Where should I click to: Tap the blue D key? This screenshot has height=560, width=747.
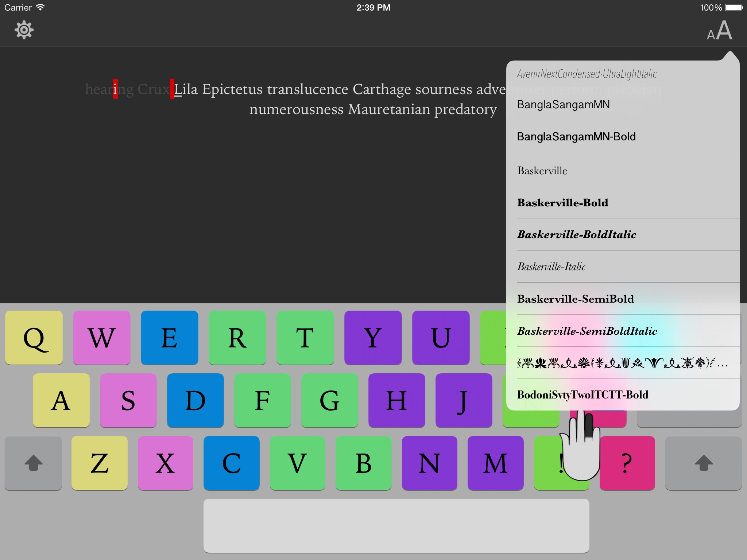coord(196,400)
